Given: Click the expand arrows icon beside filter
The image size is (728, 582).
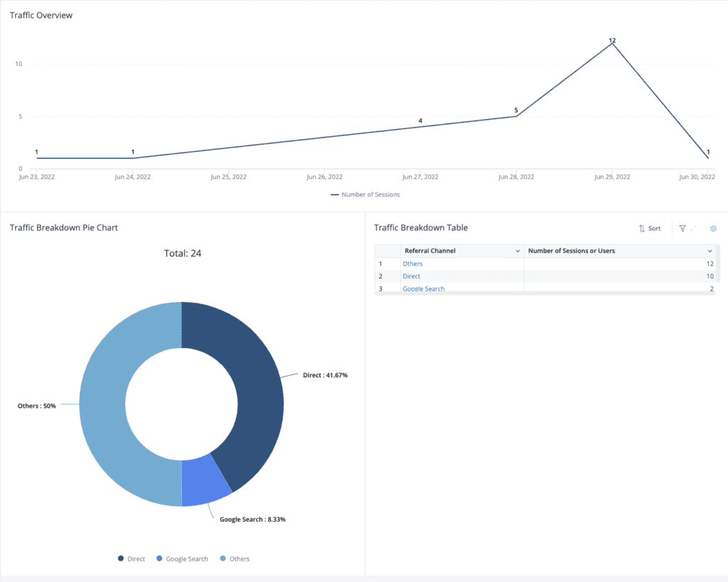Looking at the screenshot, I should [694, 228].
